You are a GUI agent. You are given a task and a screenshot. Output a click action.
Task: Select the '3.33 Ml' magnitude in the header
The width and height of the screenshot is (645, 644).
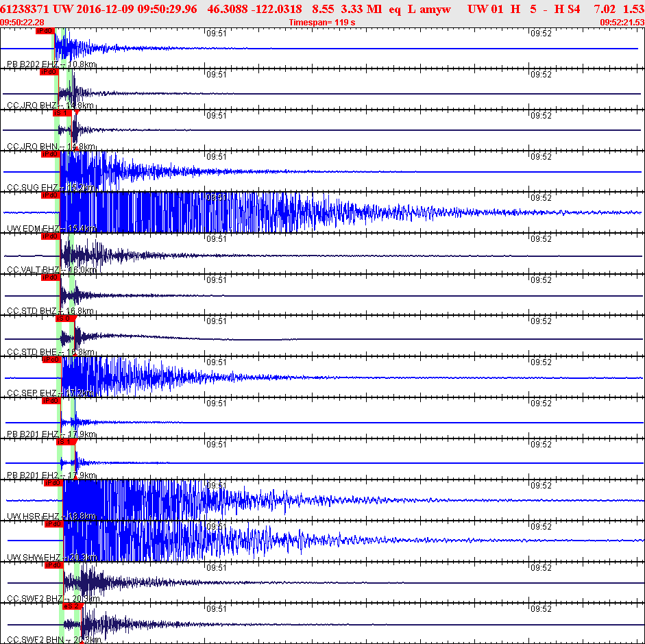pos(362,9)
